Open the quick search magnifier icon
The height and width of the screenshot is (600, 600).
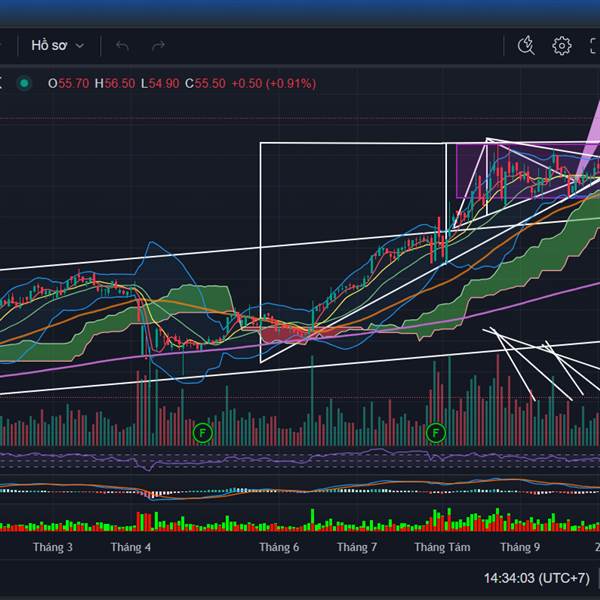526,45
